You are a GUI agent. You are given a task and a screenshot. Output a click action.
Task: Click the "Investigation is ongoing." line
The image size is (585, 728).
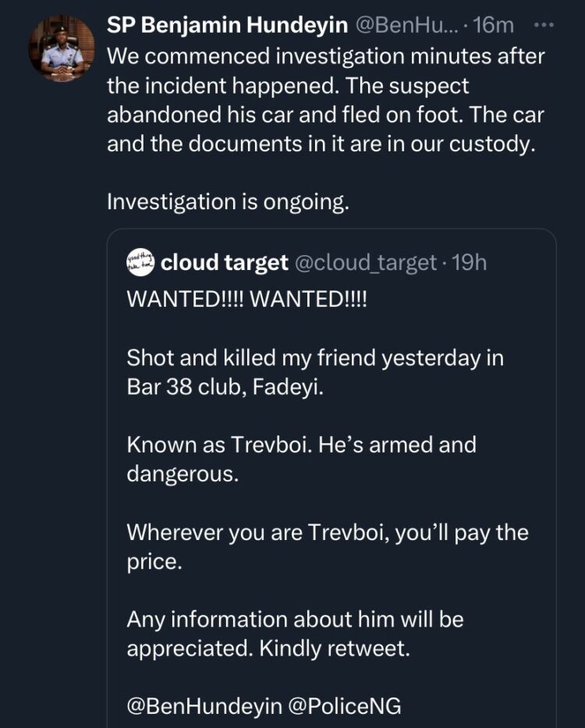[x=228, y=201]
